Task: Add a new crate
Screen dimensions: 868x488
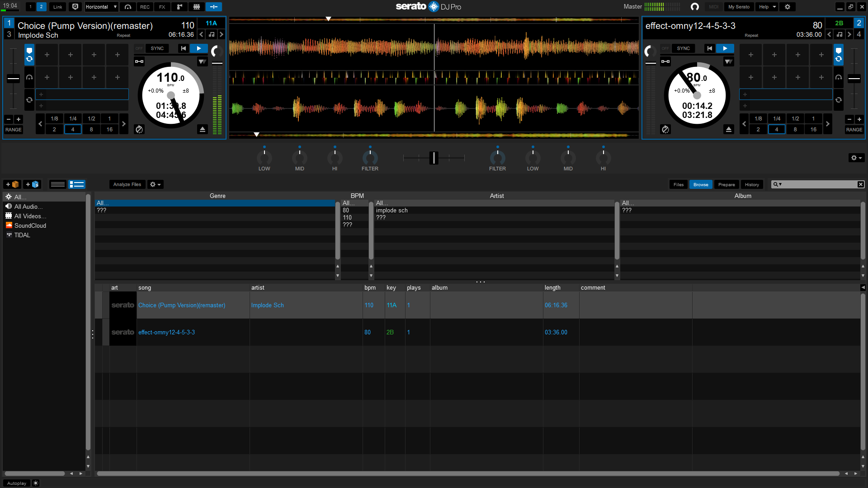Action: [x=12, y=184]
